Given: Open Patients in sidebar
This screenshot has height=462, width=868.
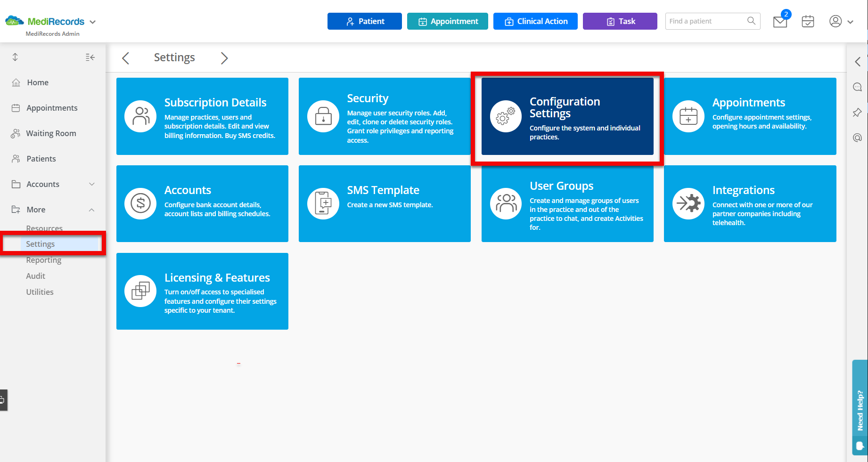Looking at the screenshot, I should coord(41,159).
